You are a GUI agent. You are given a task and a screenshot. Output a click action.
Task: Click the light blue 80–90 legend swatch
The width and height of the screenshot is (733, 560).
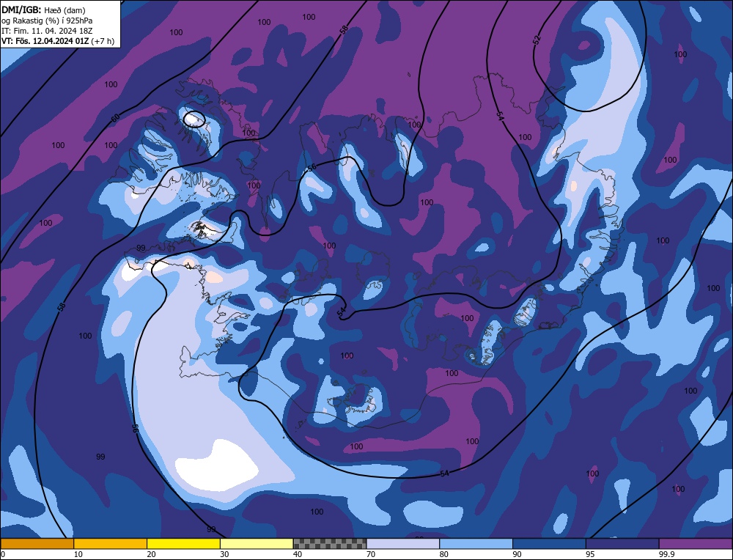point(476,544)
